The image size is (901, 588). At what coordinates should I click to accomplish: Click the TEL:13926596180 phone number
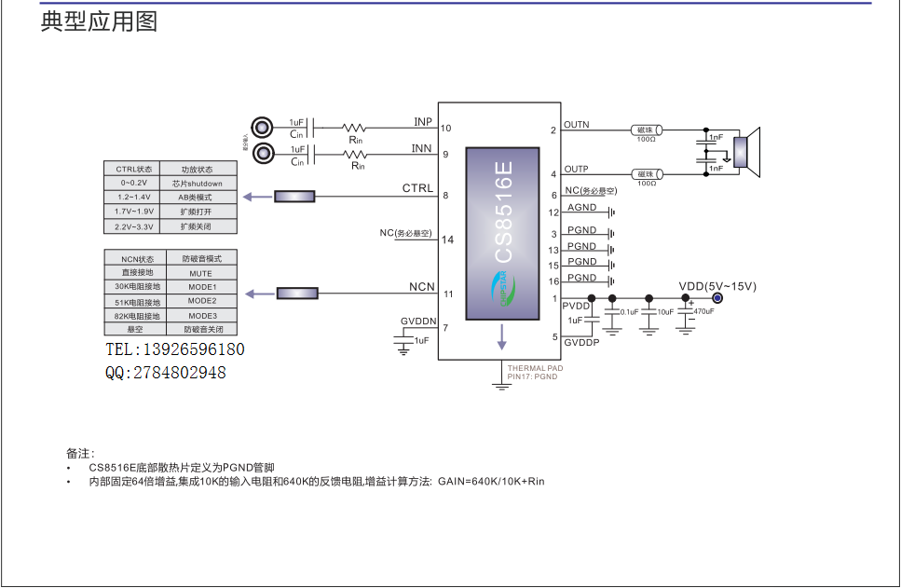[x=175, y=349]
